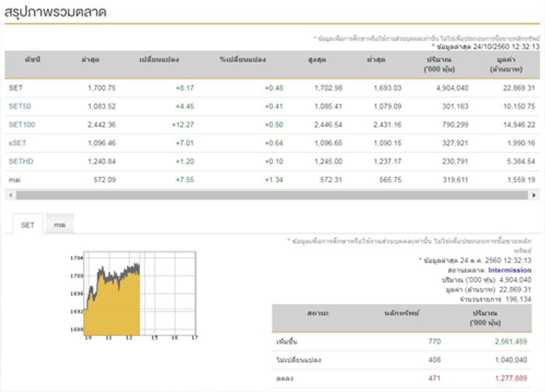The image size is (545, 392).
Task: Open the SETHD index link
Action: [21, 162]
